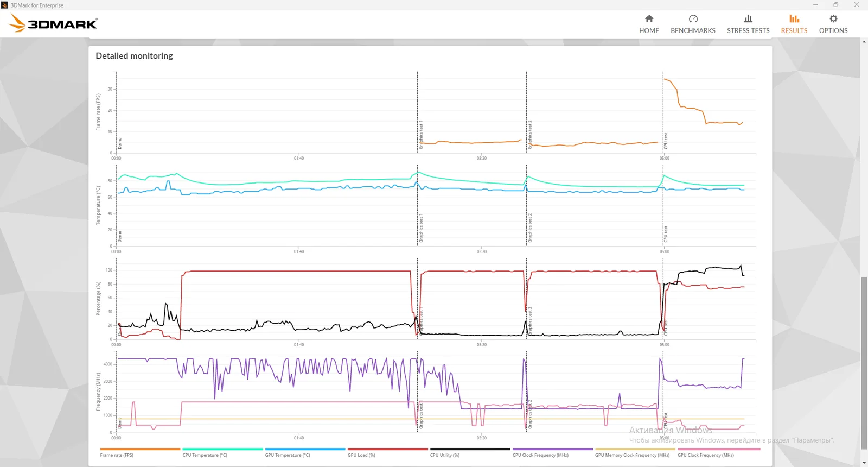
Task: Click the '3DMark for Enterprise' window title
Action: (x=37, y=5)
